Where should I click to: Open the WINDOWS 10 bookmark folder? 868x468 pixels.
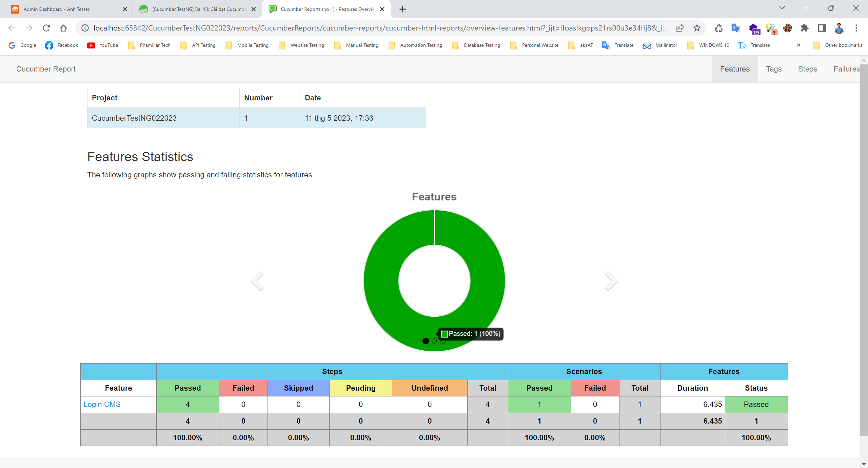[708, 45]
